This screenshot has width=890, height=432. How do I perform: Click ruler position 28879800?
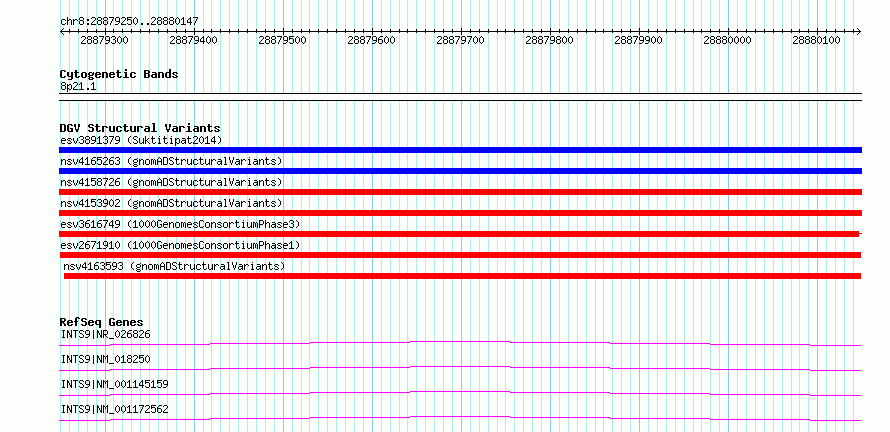pyautogui.click(x=549, y=40)
